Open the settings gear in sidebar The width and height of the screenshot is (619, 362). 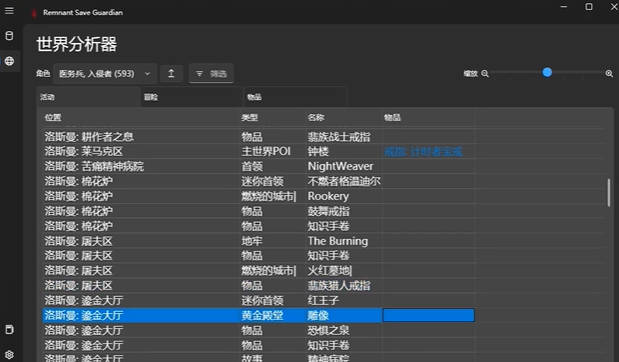[9, 354]
